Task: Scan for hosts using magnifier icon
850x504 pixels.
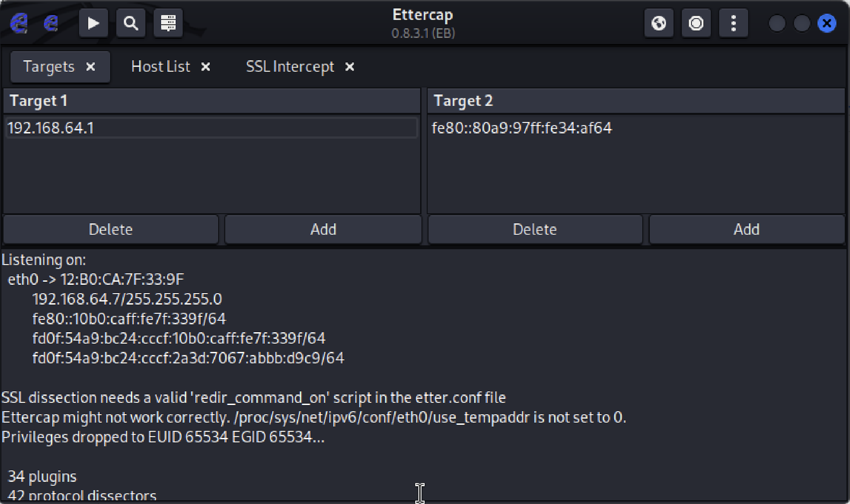Action: (131, 23)
